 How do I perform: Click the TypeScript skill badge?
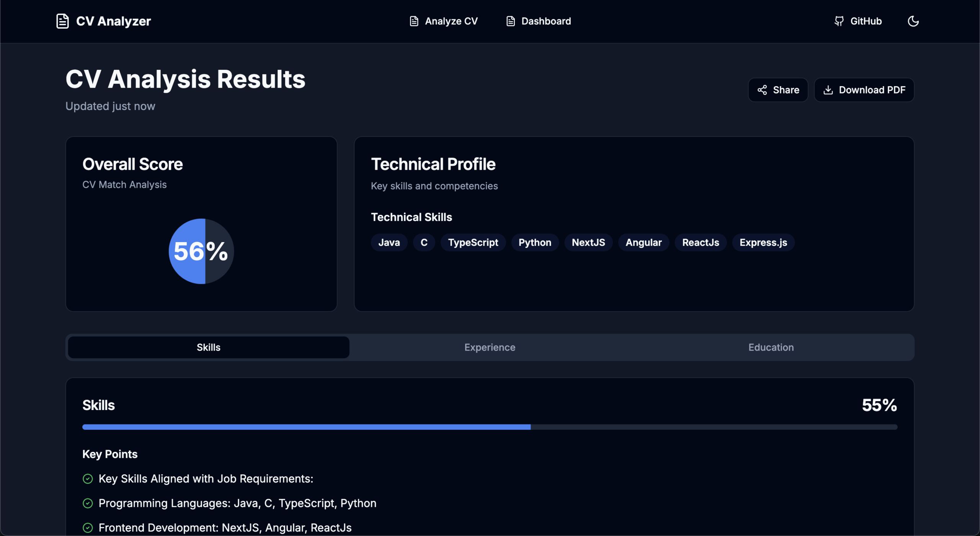click(x=473, y=243)
